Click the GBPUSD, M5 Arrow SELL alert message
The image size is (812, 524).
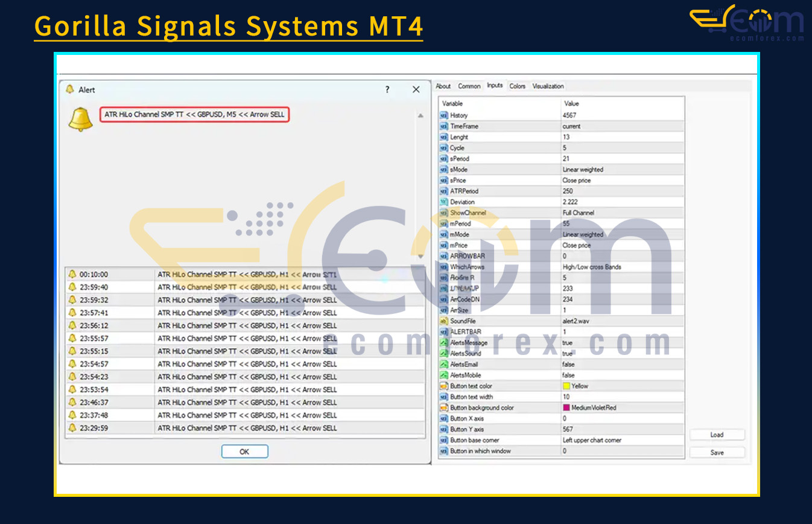point(194,114)
